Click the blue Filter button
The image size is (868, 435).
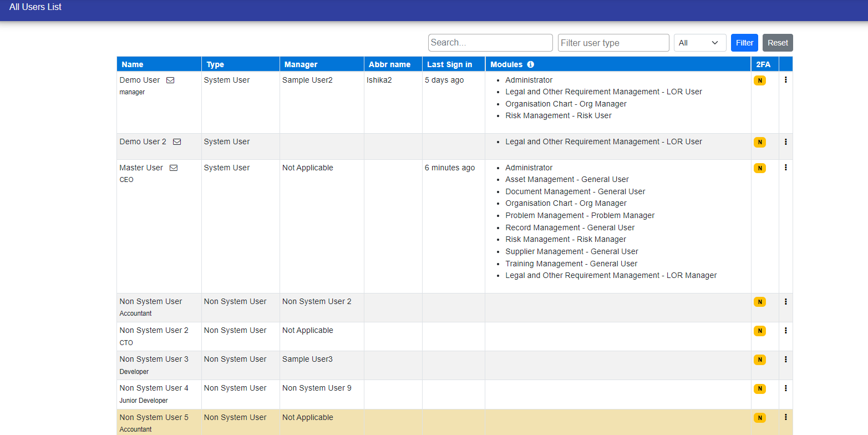(744, 43)
